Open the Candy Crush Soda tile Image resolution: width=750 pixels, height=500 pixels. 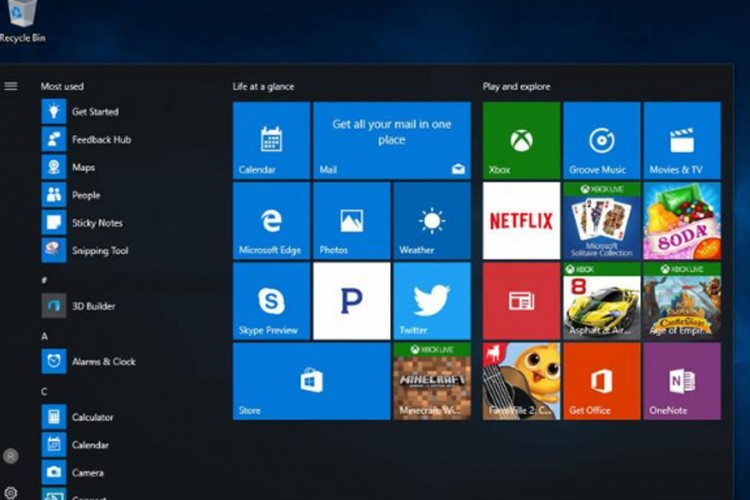pyautogui.click(x=682, y=221)
